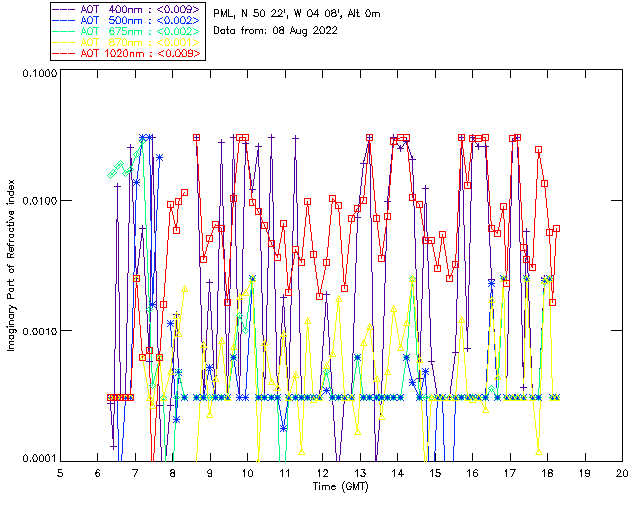
Task: Click the 0.0100 y-axis label
Action: tap(39, 201)
